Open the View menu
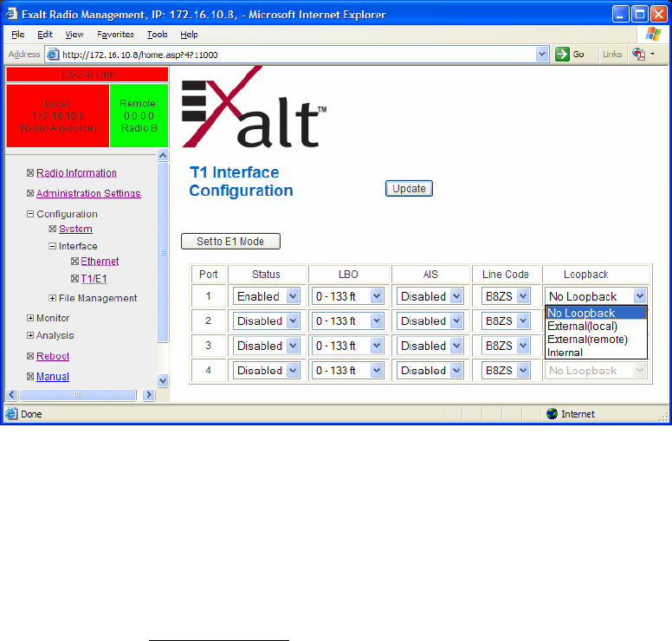This screenshot has height=641, width=672. pyautogui.click(x=74, y=35)
